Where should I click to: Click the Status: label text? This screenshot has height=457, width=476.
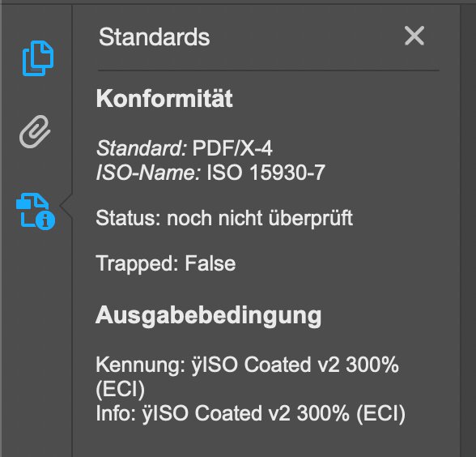pos(128,218)
